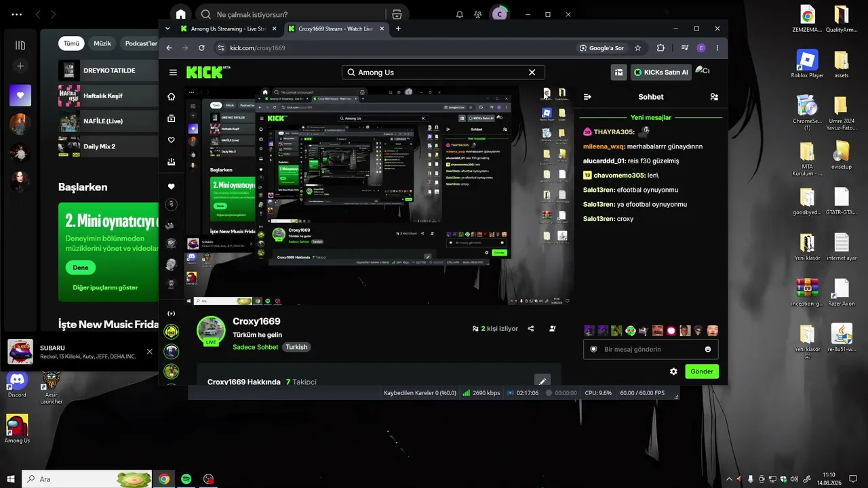Click Diğer ipuçlarını göster in Spotify

tap(105, 287)
